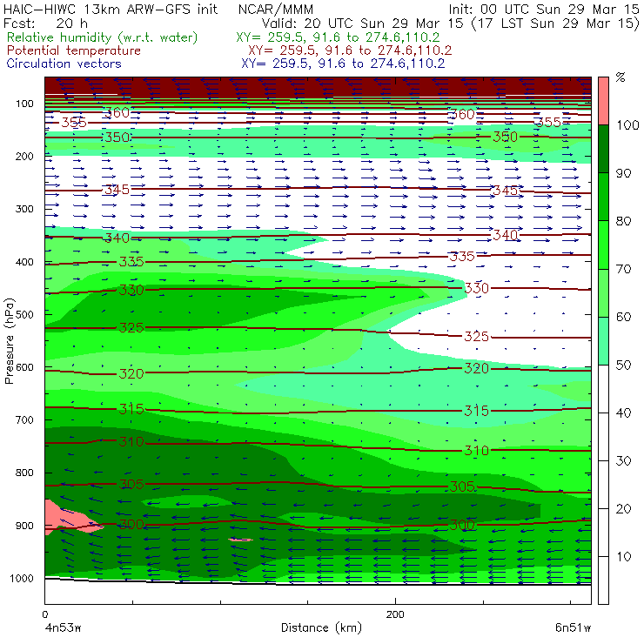The width and height of the screenshot is (644, 644).
Task: Click the '900' pressure tick label
Action: pos(24,526)
